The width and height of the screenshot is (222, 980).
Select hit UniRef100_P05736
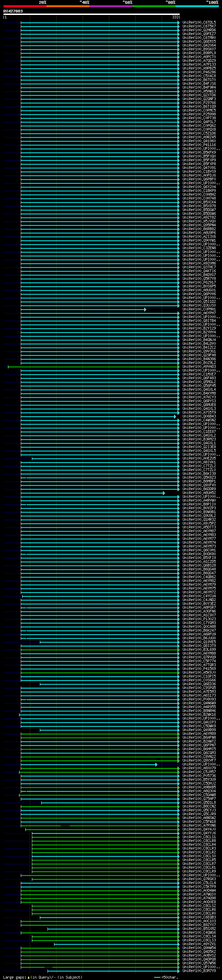[x=199, y=776]
